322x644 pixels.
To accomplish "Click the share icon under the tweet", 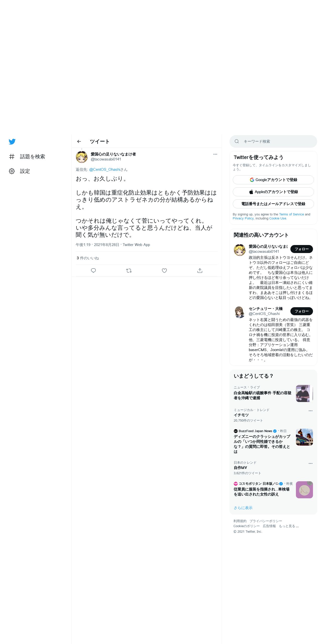I will (x=200, y=271).
